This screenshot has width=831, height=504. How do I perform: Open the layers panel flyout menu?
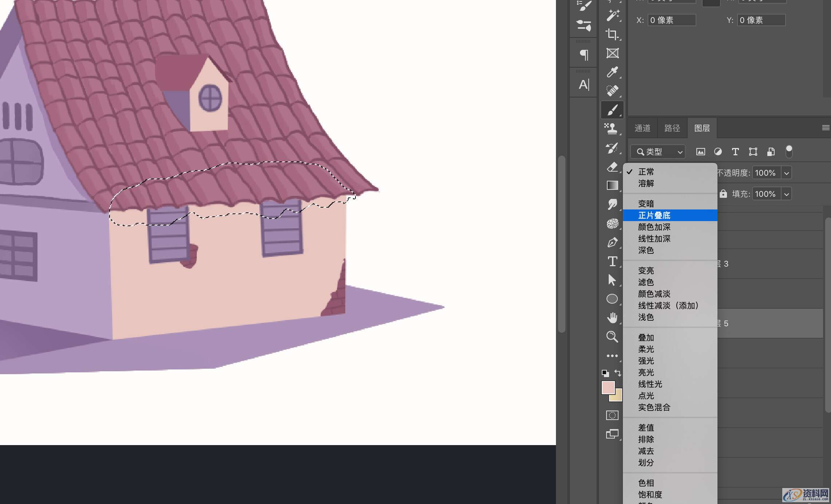pos(826,128)
